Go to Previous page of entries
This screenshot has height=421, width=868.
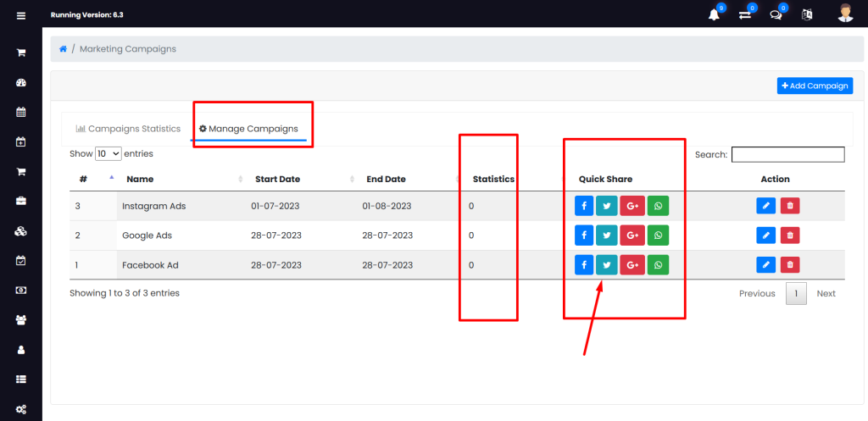(x=757, y=294)
